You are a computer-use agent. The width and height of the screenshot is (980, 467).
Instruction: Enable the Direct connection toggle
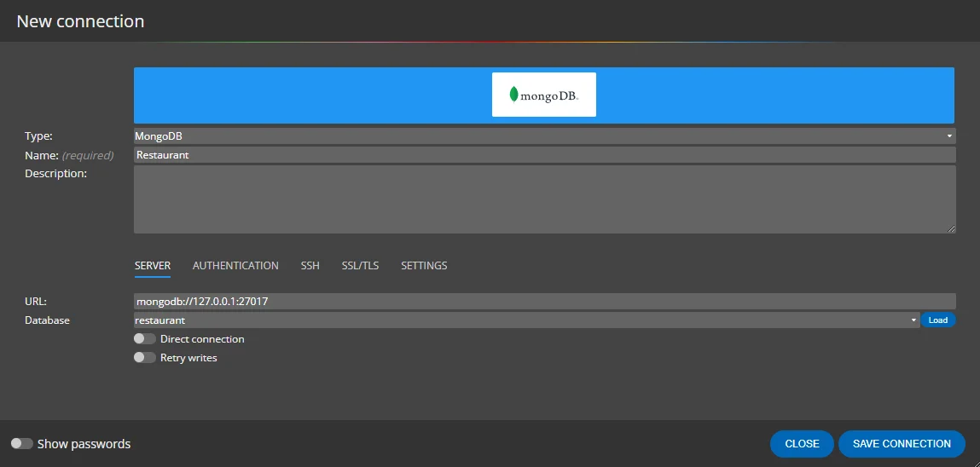click(x=145, y=339)
